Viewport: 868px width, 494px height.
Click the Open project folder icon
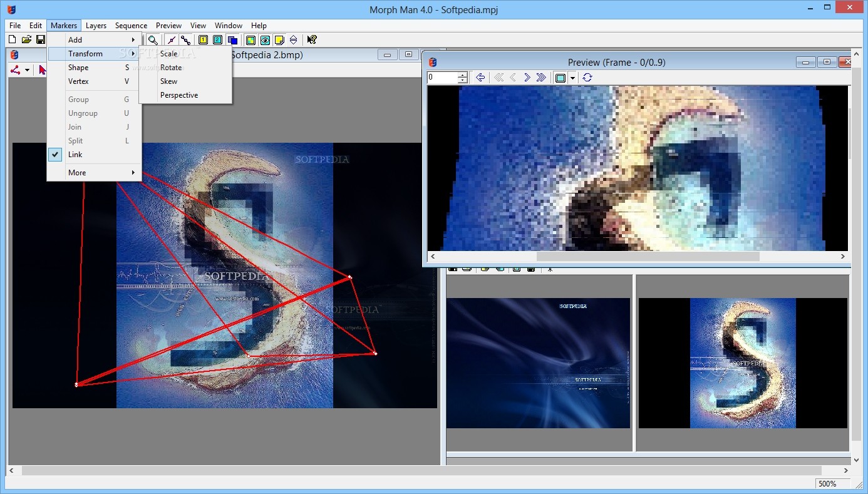(26, 39)
